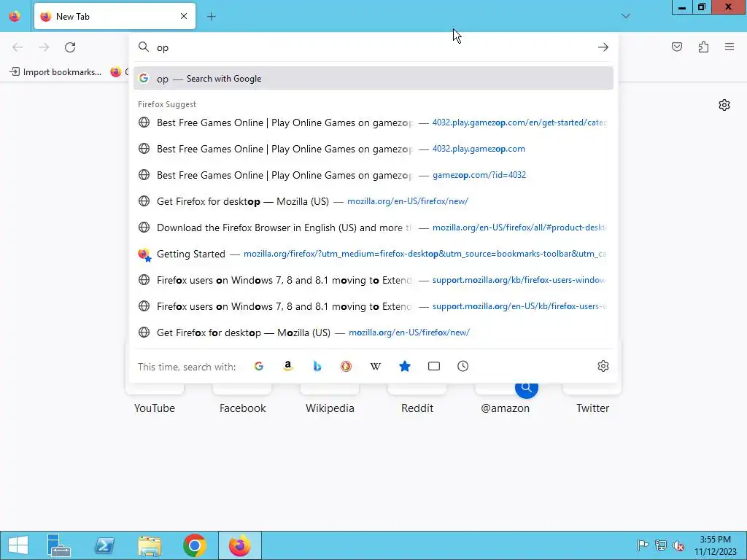Open the Firefox application menu
The image size is (747, 560).
729,47
